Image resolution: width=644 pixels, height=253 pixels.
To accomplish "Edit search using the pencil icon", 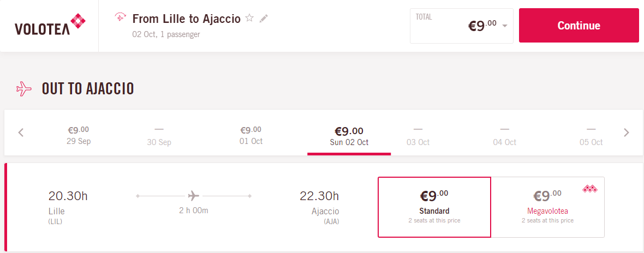I will 264,18.
